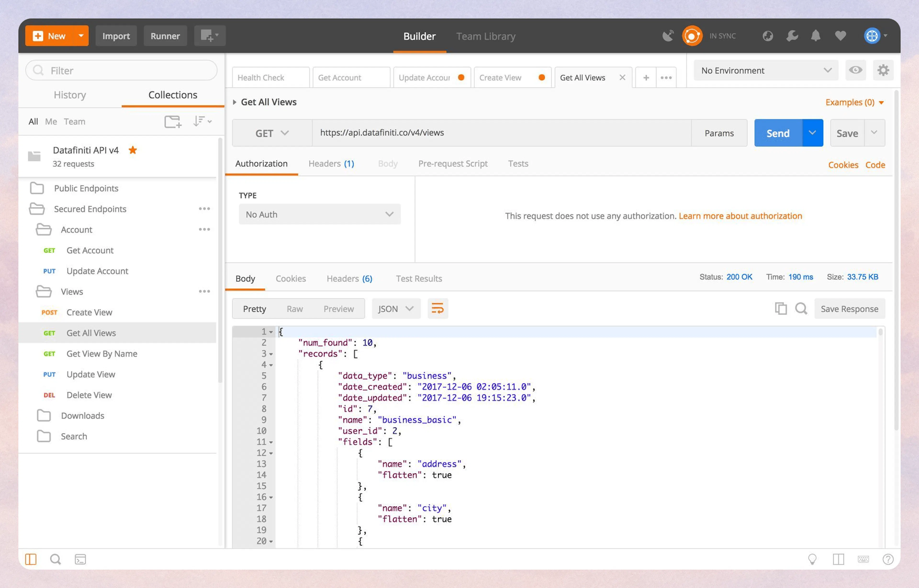
Task: Click the new collection folder icon
Action: click(173, 122)
